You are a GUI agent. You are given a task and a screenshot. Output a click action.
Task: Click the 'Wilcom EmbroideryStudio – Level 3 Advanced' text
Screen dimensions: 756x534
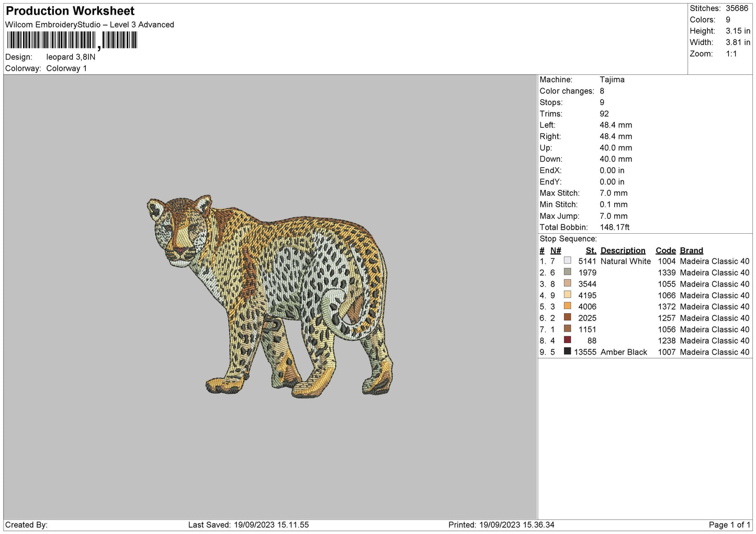pyautogui.click(x=89, y=25)
